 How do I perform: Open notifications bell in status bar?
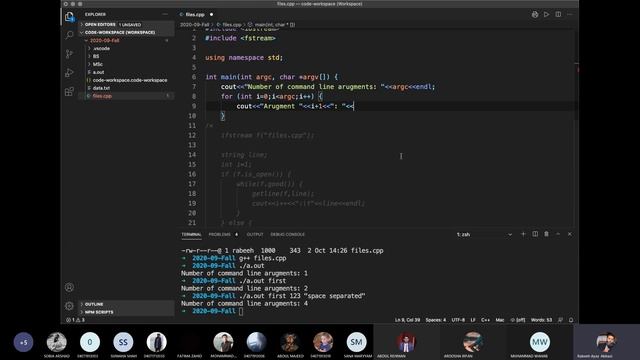[x=571, y=320]
